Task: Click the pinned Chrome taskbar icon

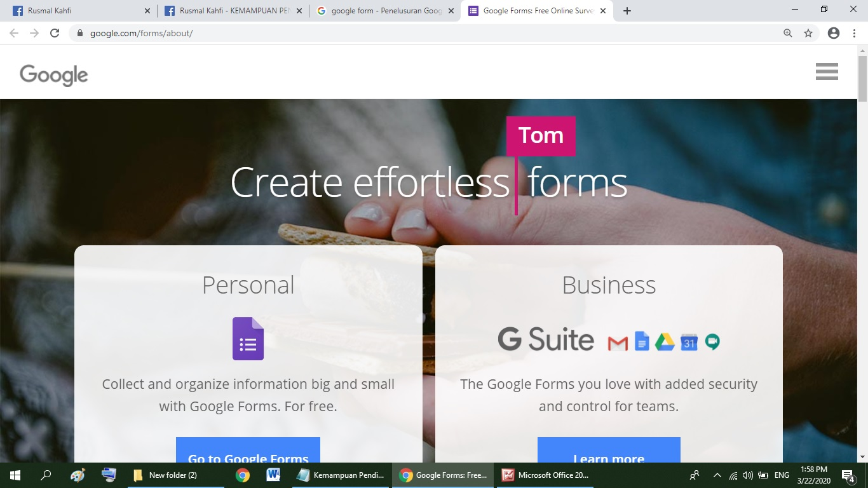Action: [x=242, y=475]
